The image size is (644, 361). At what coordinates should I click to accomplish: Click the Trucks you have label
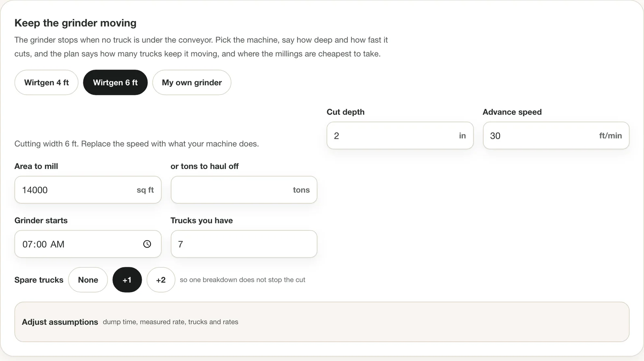[x=202, y=221]
